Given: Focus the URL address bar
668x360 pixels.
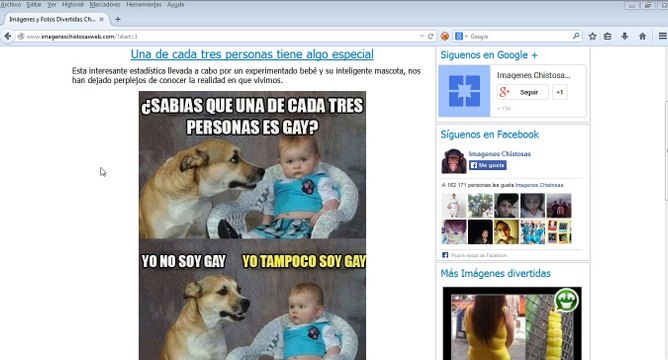Looking at the screenshot, I should pyautogui.click(x=222, y=36).
